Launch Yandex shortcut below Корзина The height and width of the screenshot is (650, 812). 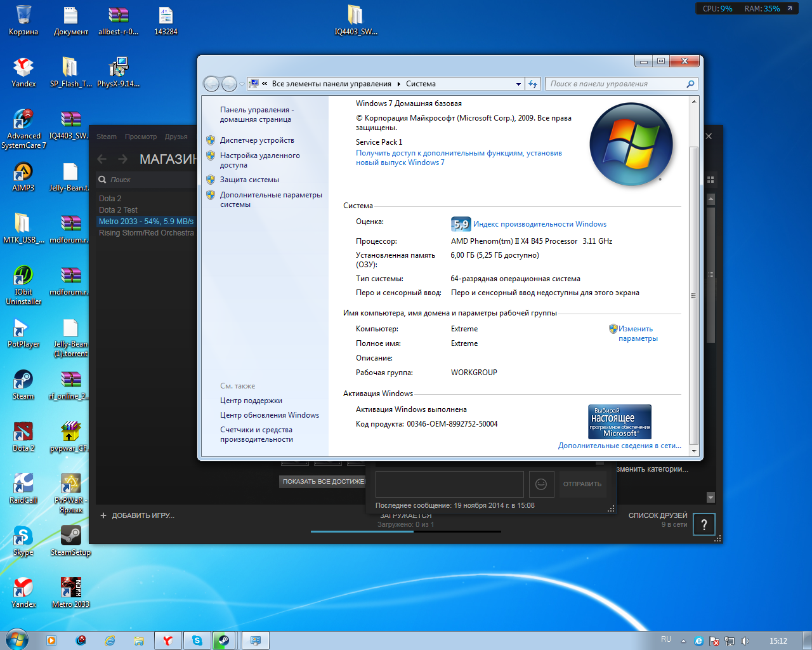pyautogui.click(x=23, y=72)
